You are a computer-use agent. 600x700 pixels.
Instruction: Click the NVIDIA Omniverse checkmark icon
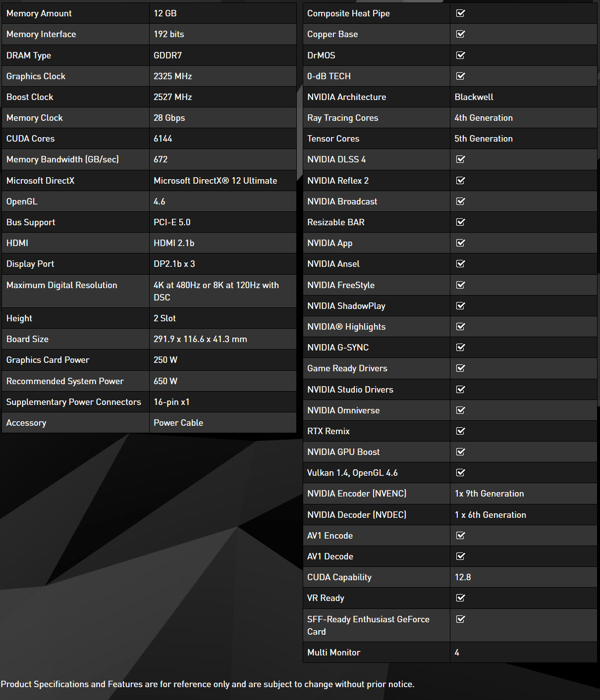460,410
